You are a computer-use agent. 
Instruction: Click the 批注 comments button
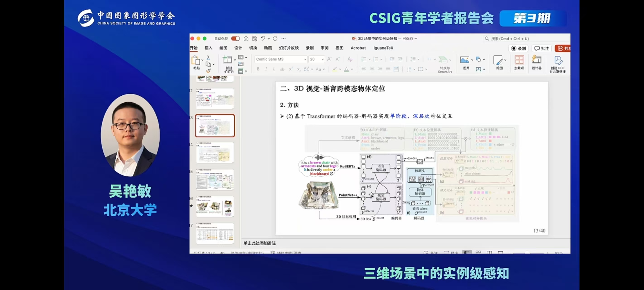[542, 48]
